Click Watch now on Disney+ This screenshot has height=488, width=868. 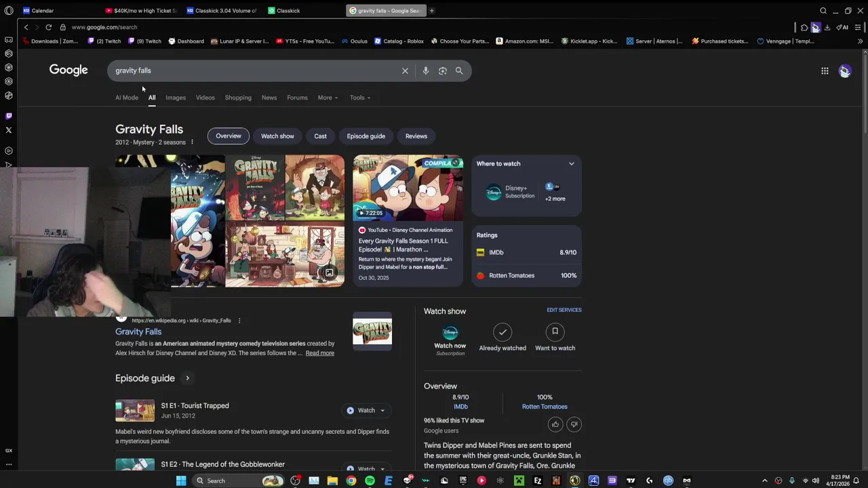[x=450, y=340]
